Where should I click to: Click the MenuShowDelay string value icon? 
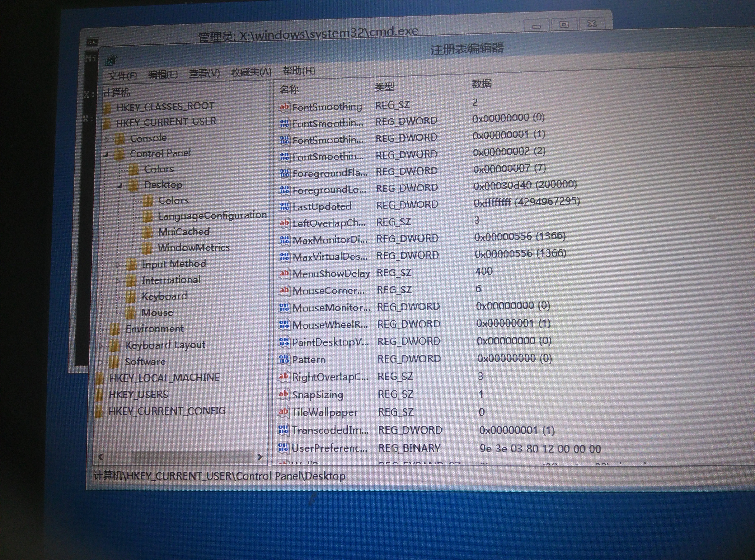284,273
